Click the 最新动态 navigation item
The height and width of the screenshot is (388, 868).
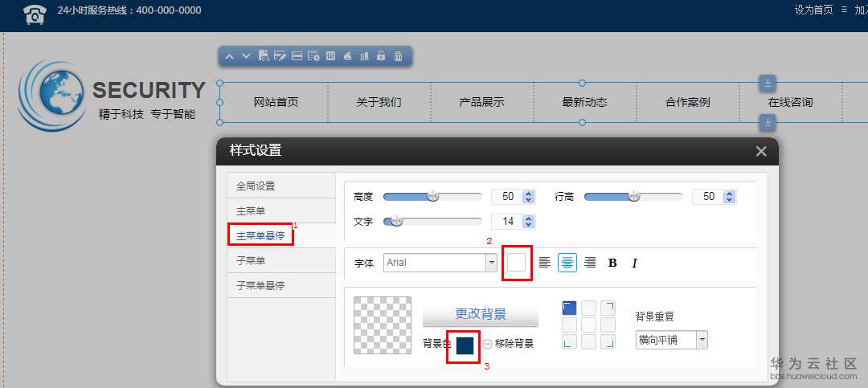584,102
